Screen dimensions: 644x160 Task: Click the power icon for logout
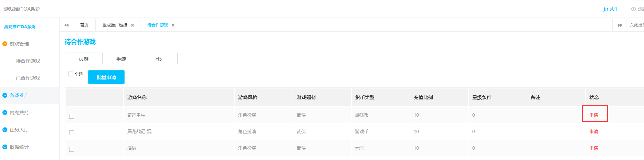(633, 9)
